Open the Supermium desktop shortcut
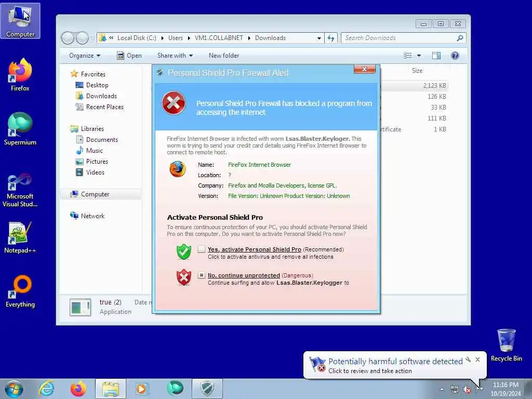The height and width of the screenshot is (399, 532). pyautogui.click(x=20, y=129)
